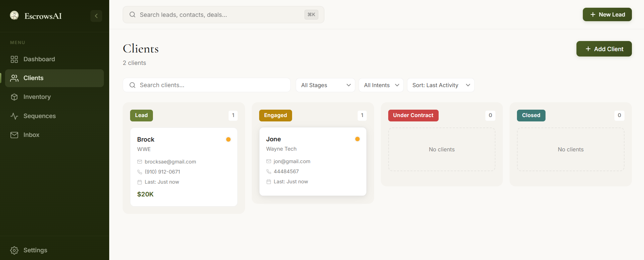Screen dimensions: 644x260
Task: Focus the Search clients input
Action: (x=207, y=85)
